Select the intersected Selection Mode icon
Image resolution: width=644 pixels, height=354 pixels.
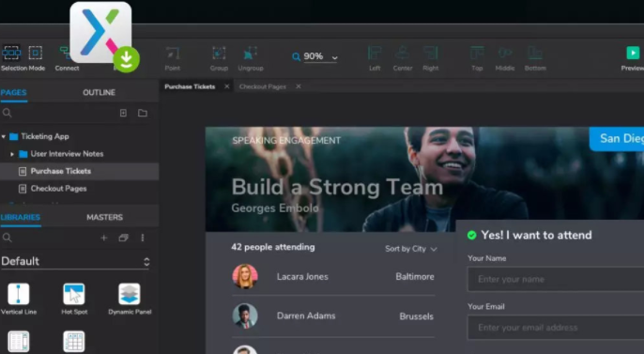pos(11,53)
